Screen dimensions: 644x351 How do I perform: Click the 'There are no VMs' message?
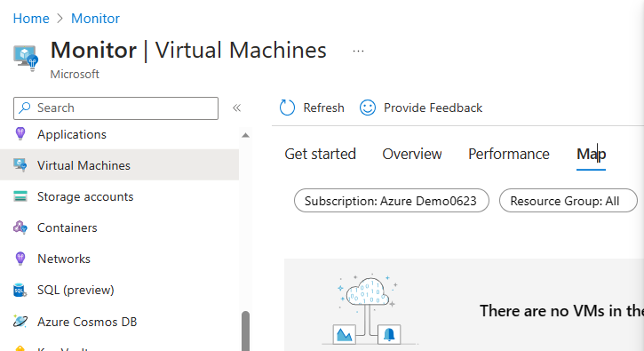(x=561, y=311)
